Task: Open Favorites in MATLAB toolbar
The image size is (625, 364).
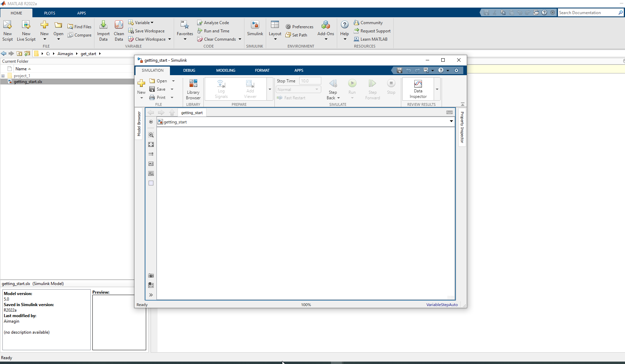Action: coord(185,30)
